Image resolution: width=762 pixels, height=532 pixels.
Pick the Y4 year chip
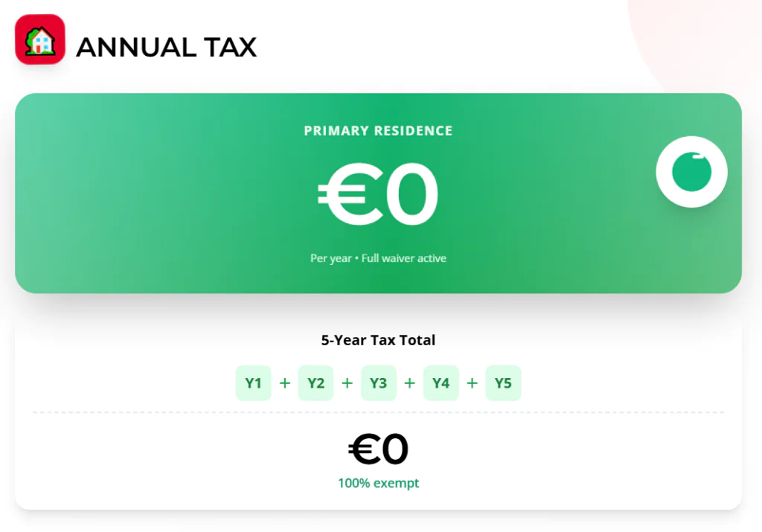441,383
